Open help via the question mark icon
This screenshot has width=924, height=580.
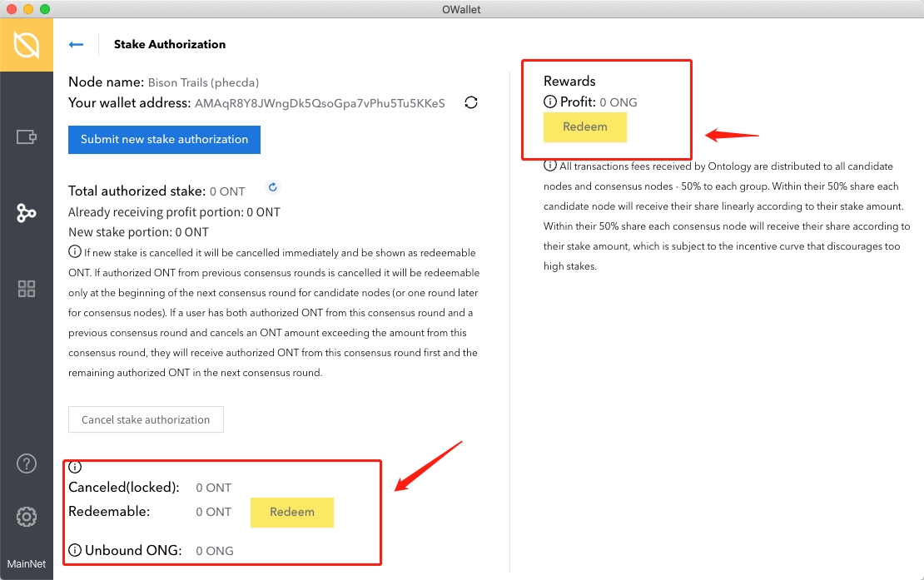[27, 464]
